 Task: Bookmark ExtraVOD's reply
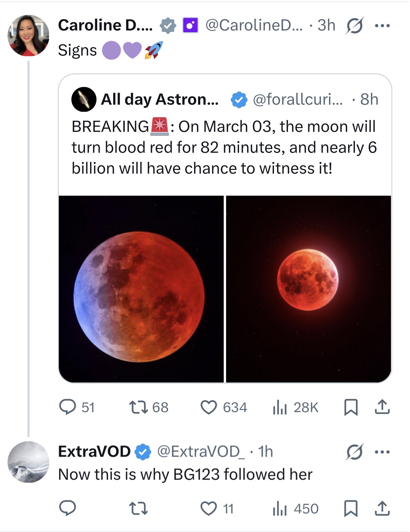[351, 509]
